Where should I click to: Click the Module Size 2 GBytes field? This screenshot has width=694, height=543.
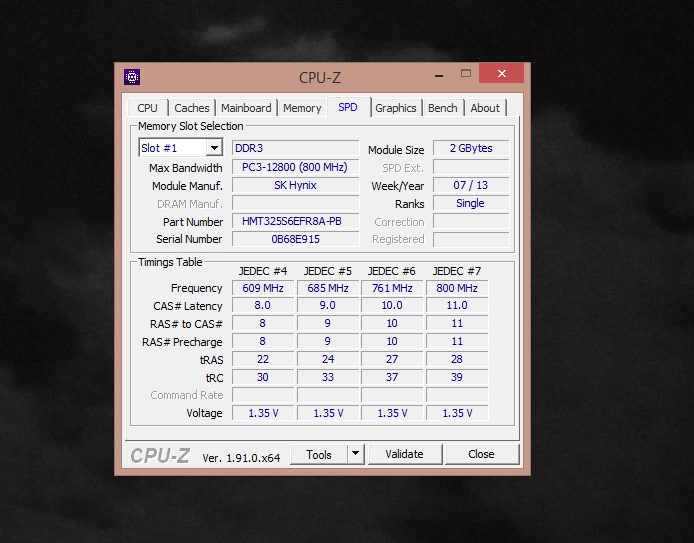[x=470, y=148]
